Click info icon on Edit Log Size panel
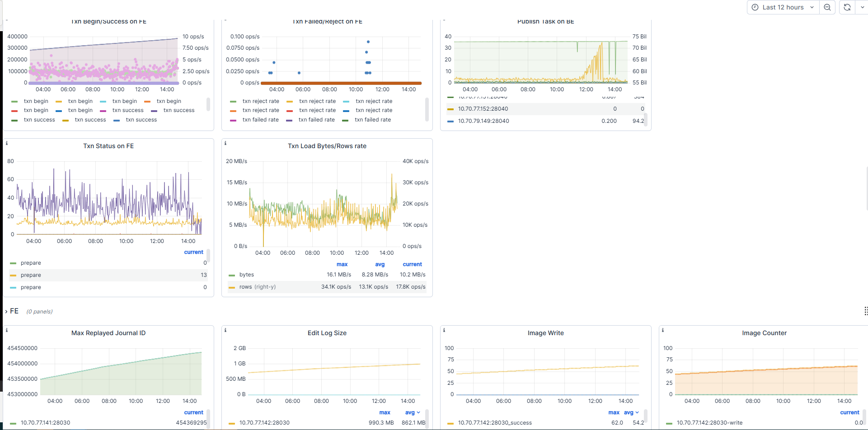The image size is (868, 430). click(x=225, y=330)
